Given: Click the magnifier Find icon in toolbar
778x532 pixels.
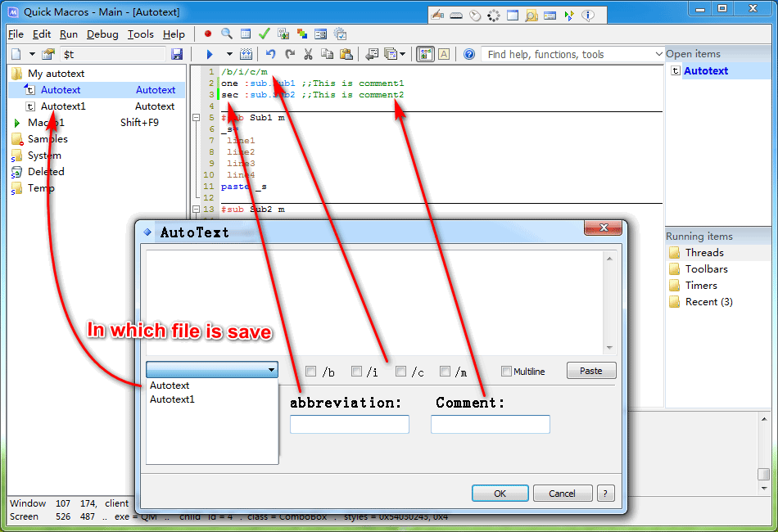Looking at the screenshot, I should pyautogui.click(x=227, y=34).
